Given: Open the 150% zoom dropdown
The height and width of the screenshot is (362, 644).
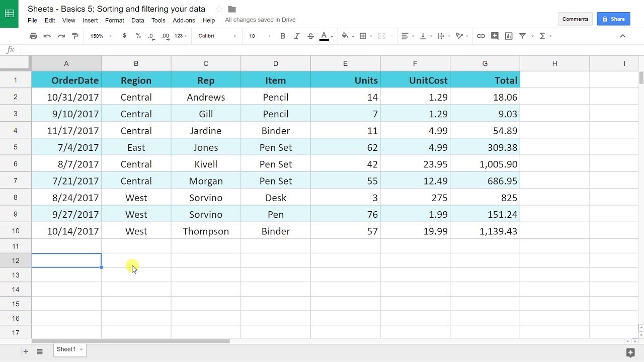Looking at the screenshot, I should tap(101, 36).
